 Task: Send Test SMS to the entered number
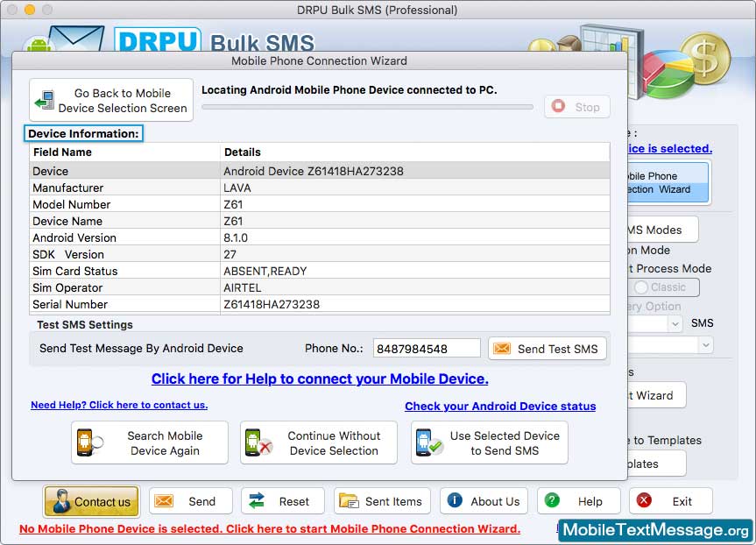click(x=548, y=348)
